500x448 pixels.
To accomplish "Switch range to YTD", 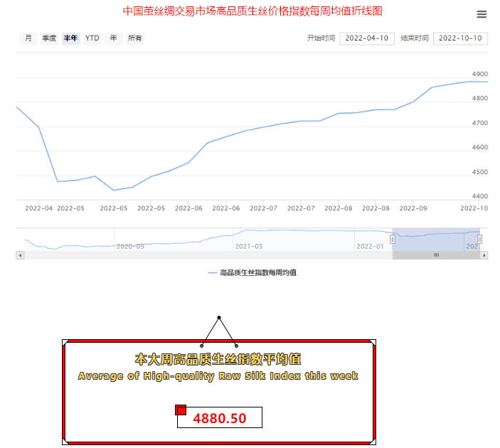I will pos(92,38).
